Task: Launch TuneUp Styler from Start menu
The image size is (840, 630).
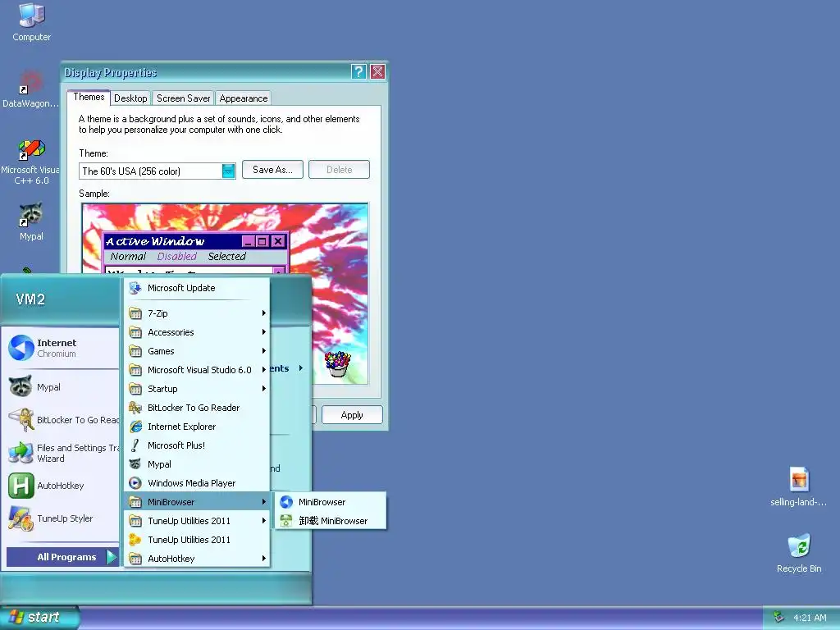Action: coord(62,518)
